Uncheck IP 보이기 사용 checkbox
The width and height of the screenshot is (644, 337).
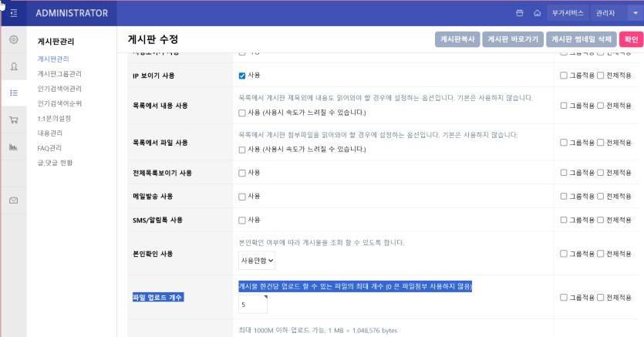[x=242, y=76]
